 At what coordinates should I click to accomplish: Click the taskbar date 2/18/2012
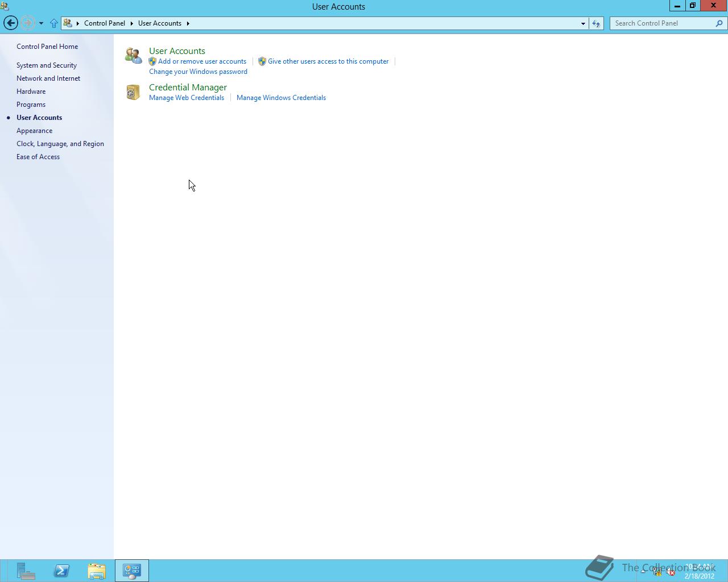699,576
